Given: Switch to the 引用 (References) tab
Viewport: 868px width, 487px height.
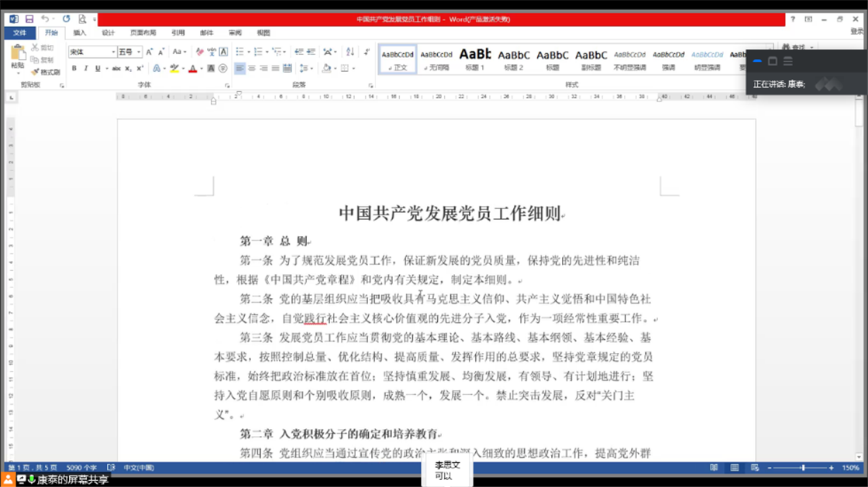Looking at the screenshot, I should point(177,33).
